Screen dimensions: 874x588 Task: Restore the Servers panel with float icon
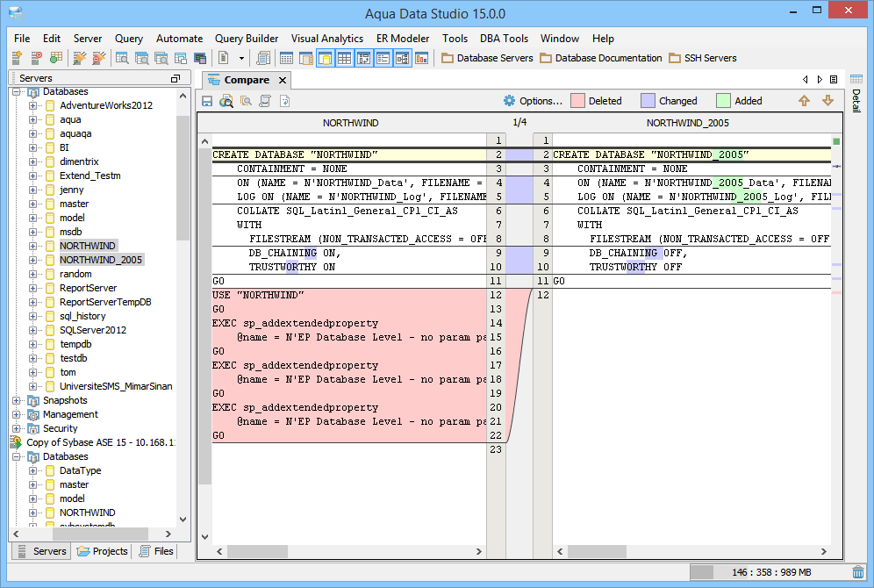(x=175, y=79)
